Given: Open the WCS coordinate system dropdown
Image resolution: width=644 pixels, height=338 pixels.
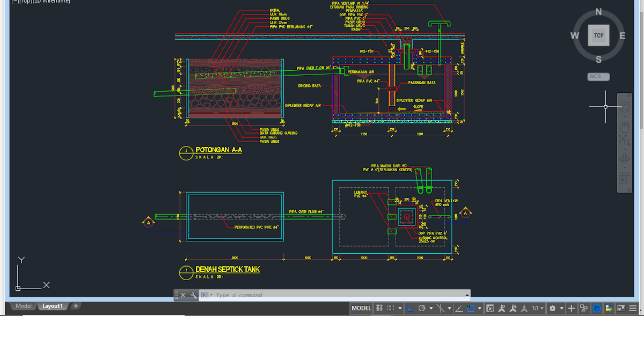Looking at the screenshot, I should click(x=598, y=76).
